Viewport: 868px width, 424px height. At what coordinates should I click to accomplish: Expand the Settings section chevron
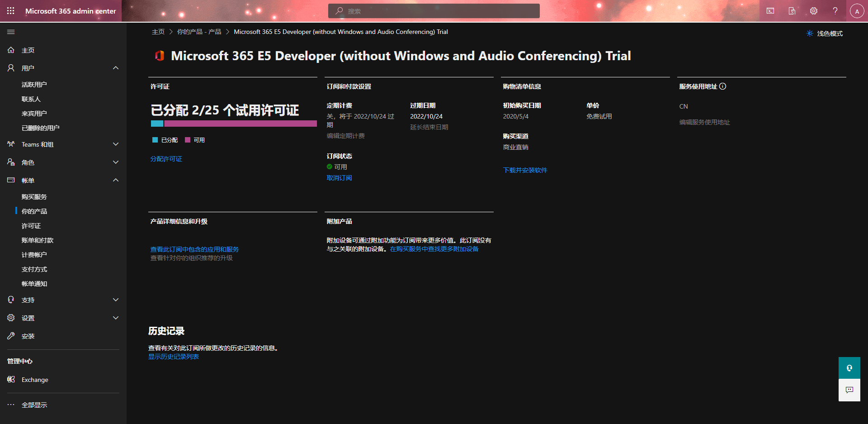click(x=116, y=318)
